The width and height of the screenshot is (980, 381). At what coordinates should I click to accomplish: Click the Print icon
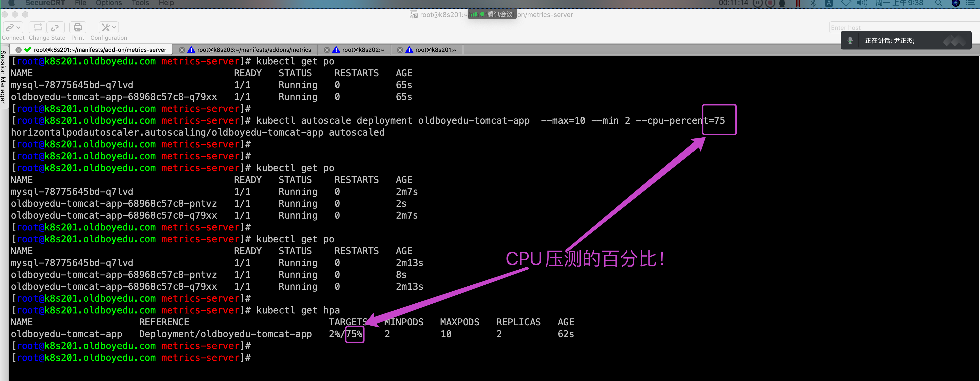(78, 27)
